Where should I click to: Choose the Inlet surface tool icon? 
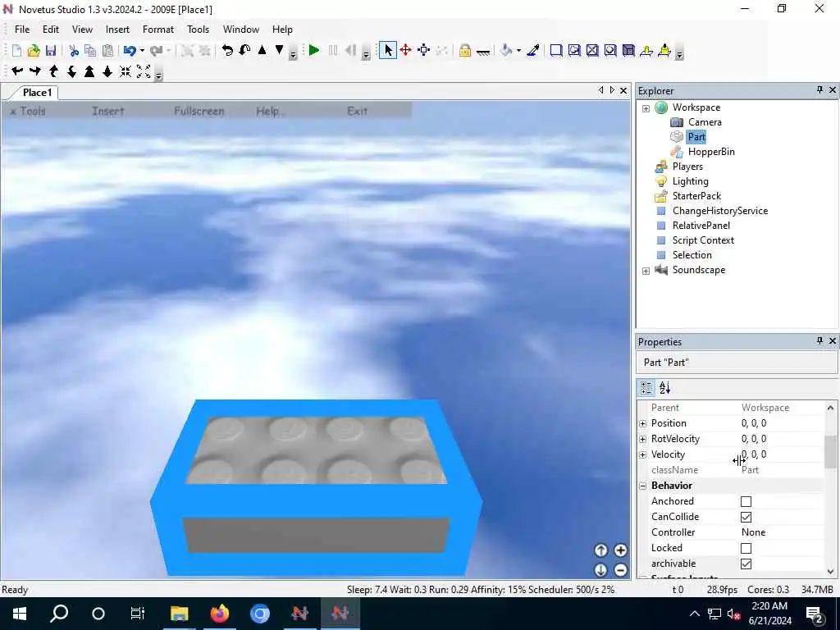point(628,50)
